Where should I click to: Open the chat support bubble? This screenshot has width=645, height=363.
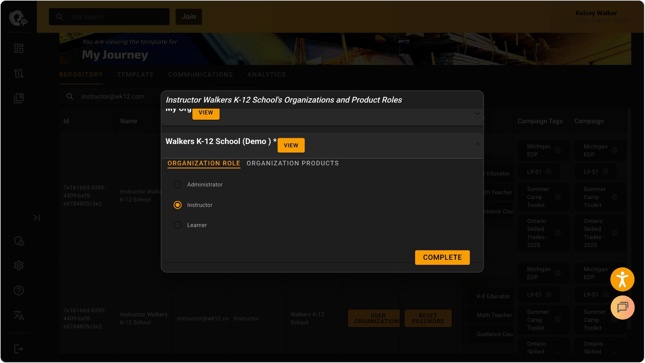tap(622, 307)
